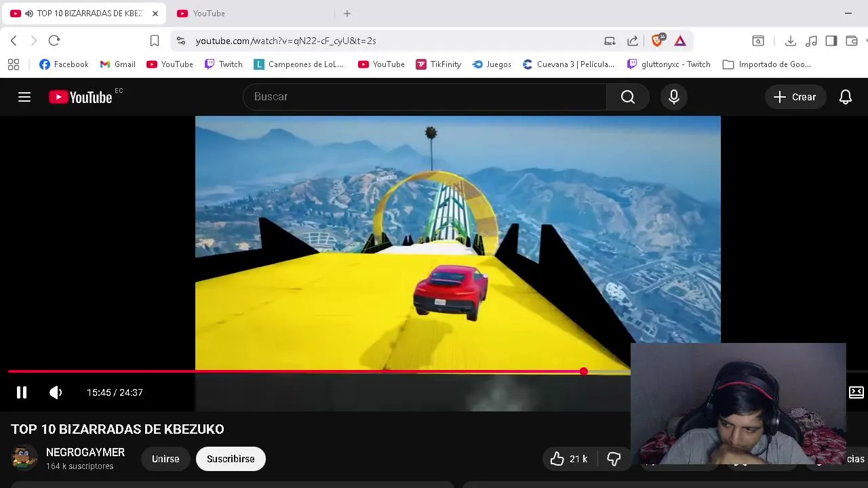Go to the YouTube home logo

pyautogui.click(x=81, y=97)
